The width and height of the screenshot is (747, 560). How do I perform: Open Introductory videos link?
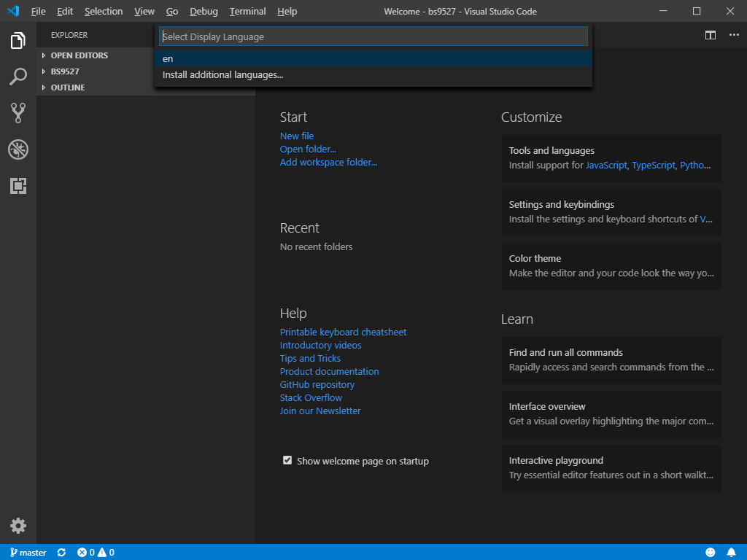coord(321,345)
